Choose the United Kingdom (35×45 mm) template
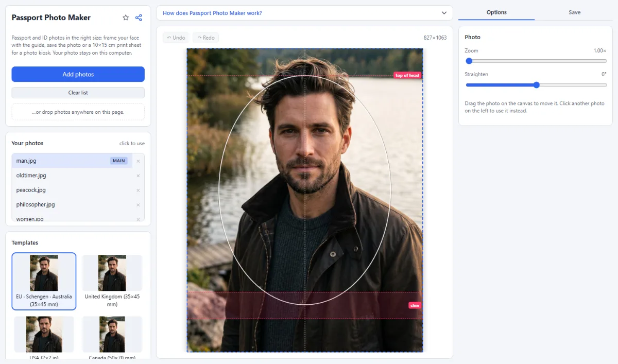Image resolution: width=618 pixels, height=364 pixels. (x=112, y=282)
